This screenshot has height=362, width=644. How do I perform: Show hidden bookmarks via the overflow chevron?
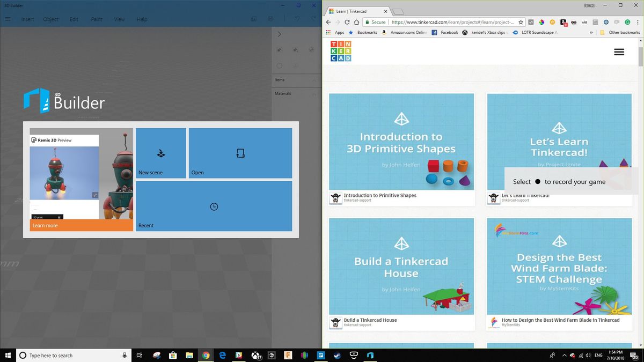tap(590, 32)
